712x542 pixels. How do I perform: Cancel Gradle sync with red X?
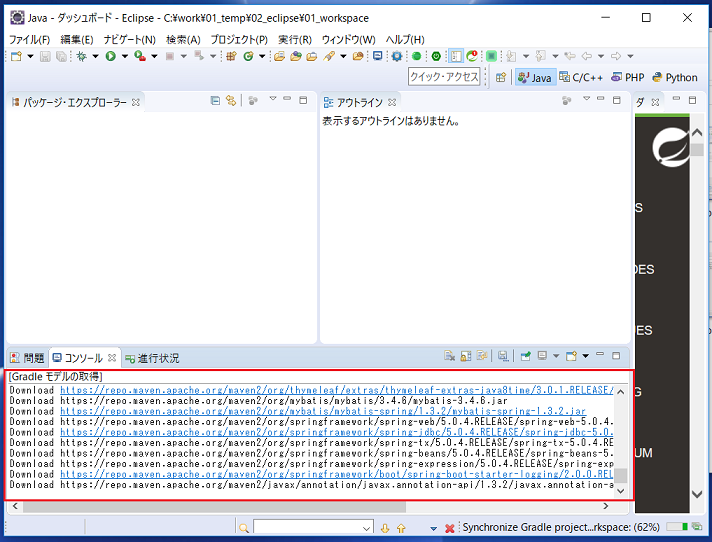(450, 528)
